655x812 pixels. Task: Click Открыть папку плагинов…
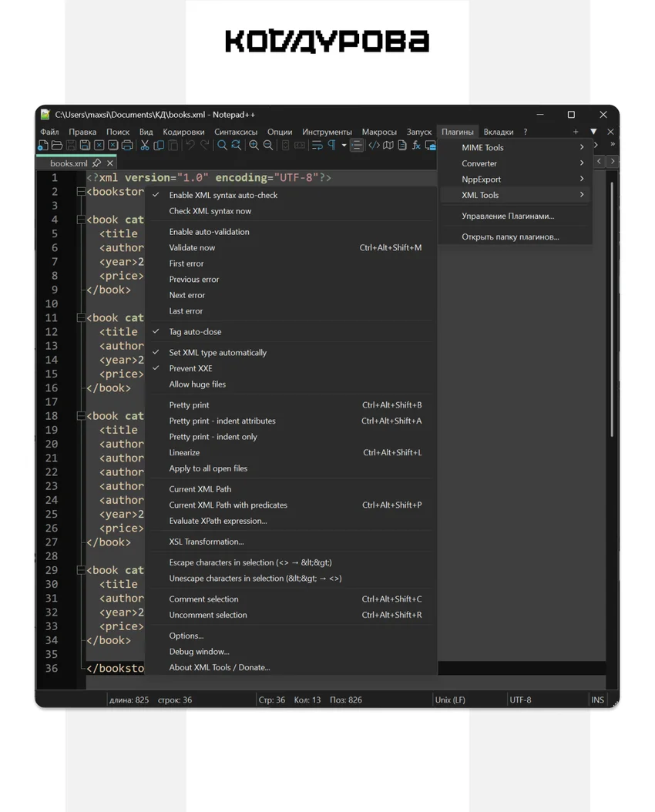pyautogui.click(x=516, y=237)
